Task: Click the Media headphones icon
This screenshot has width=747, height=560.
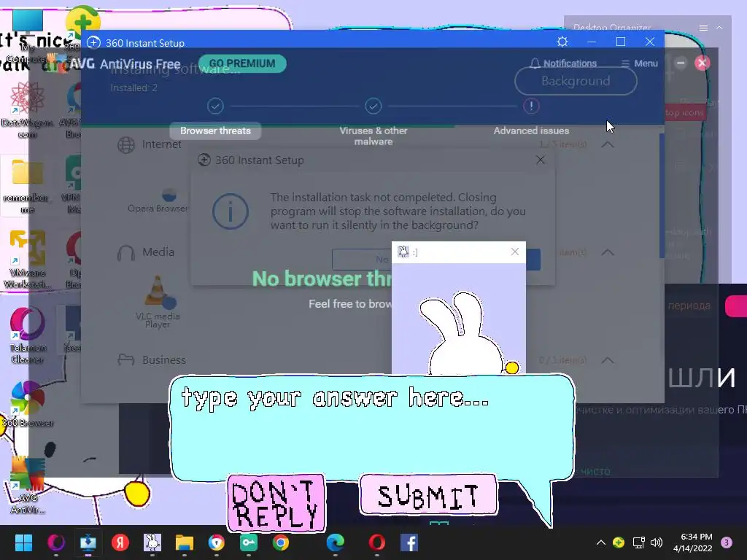Action: [126, 253]
